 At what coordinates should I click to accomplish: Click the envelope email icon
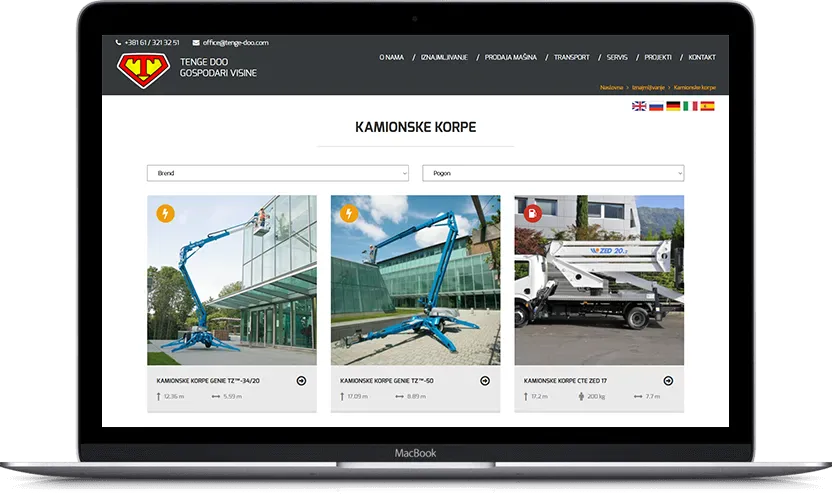tap(196, 42)
